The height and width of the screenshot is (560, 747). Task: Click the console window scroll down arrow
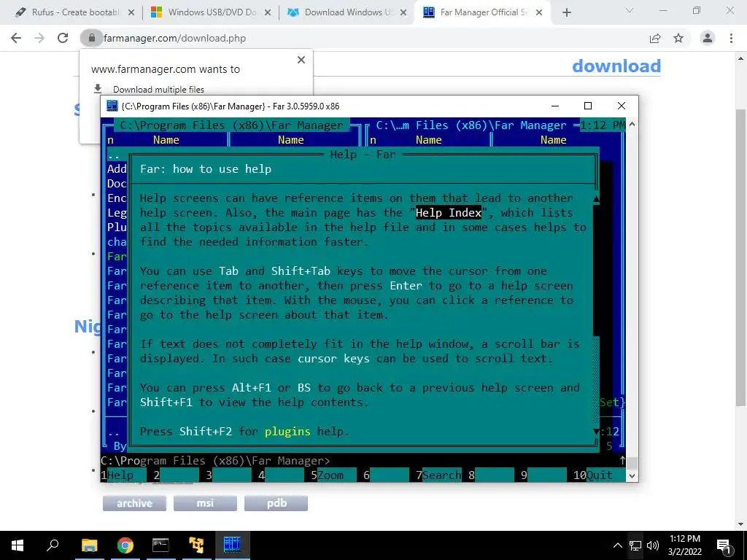click(x=632, y=475)
